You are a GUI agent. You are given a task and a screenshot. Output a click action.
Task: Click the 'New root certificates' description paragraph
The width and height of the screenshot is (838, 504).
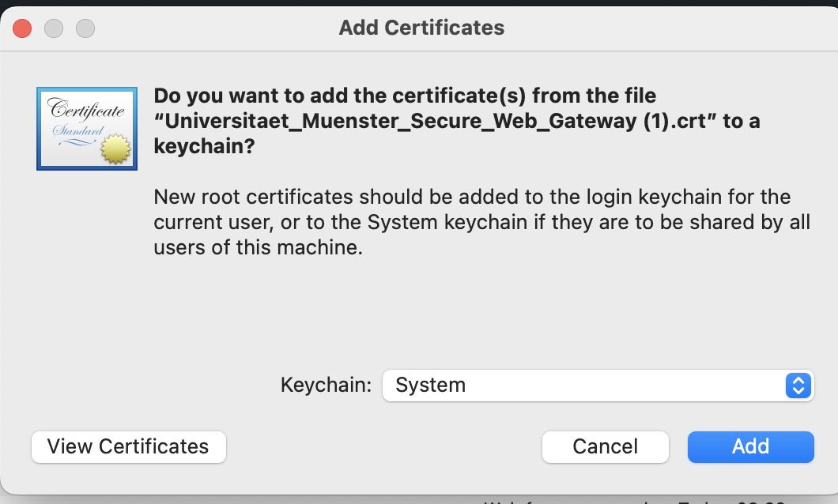(x=472, y=197)
